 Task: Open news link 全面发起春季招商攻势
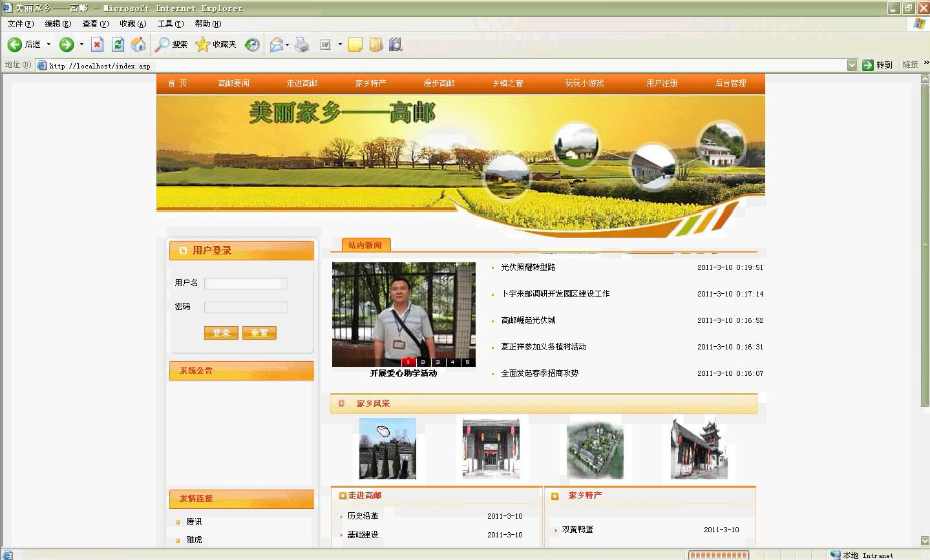click(x=540, y=373)
